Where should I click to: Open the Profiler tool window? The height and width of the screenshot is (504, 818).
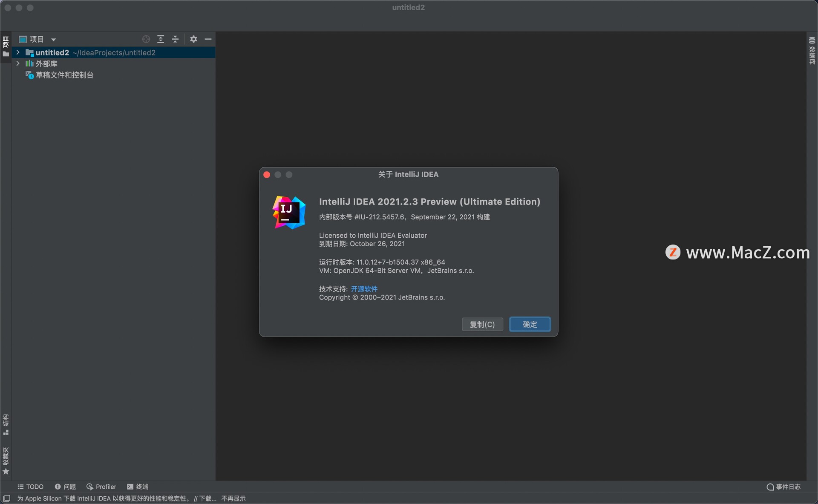(x=101, y=487)
